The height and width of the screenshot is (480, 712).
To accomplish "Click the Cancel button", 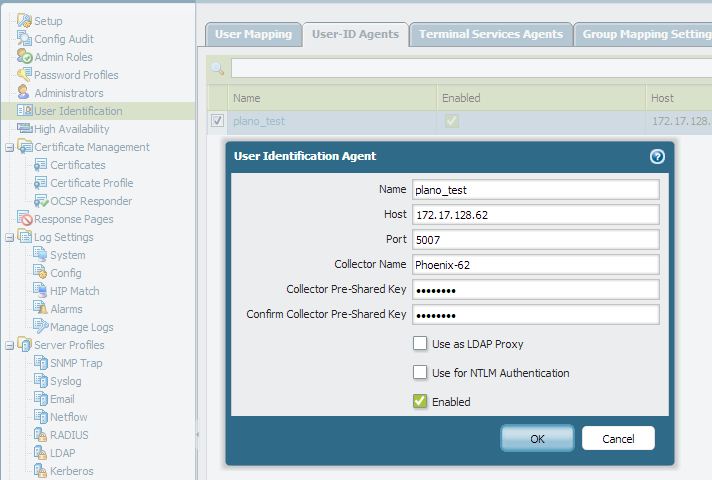I will [x=618, y=438].
